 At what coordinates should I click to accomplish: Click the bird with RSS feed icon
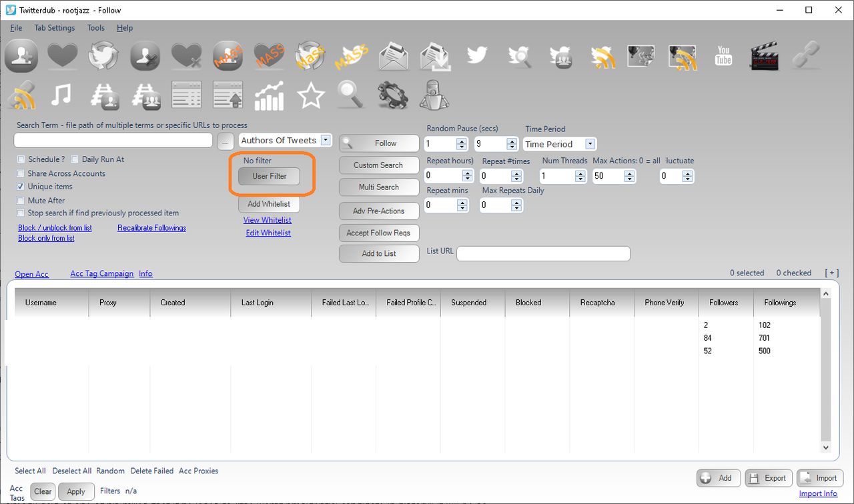coord(602,57)
